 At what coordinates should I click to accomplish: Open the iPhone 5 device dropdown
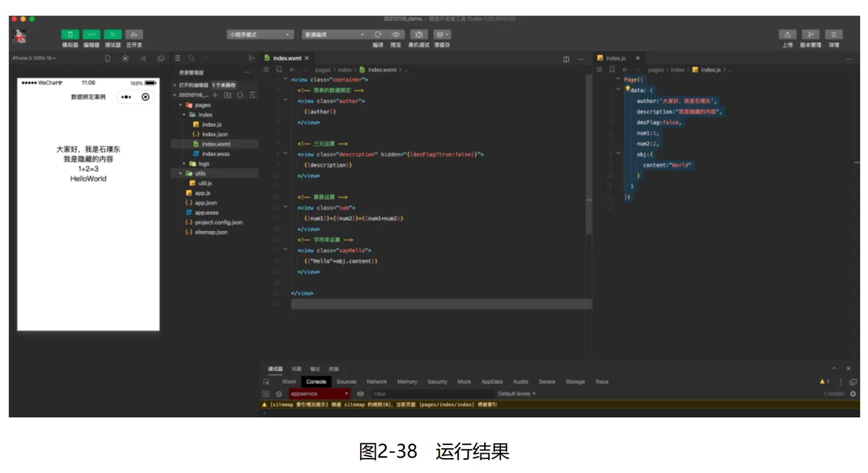pyautogui.click(x=34, y=58)
